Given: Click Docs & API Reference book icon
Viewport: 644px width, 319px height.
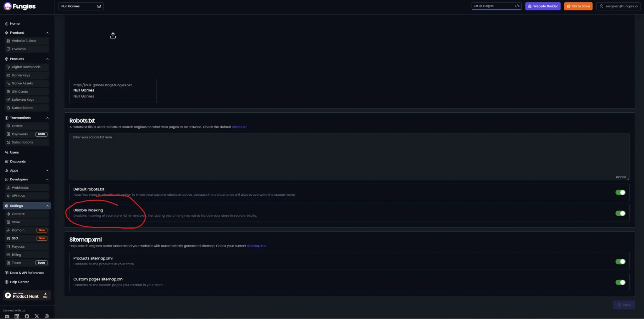Looking at the screenshot, I should pos(7,273).
